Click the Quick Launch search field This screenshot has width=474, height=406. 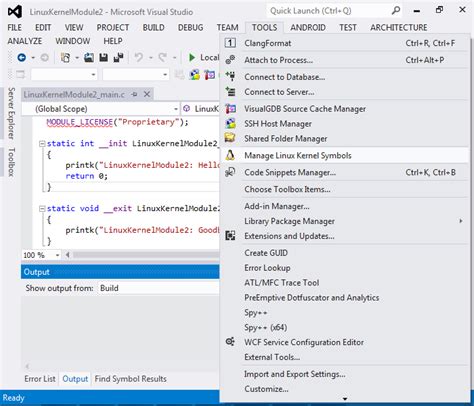coord(329,11)
